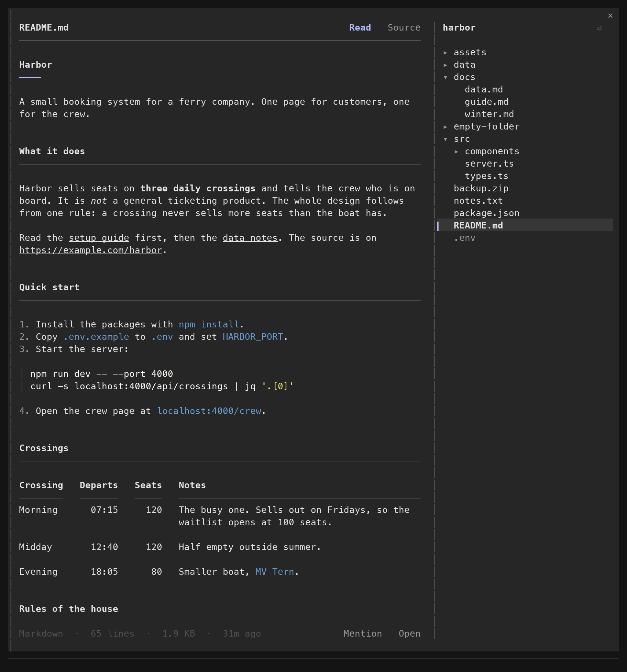Switch to the Source tab

tap(404, 27)
